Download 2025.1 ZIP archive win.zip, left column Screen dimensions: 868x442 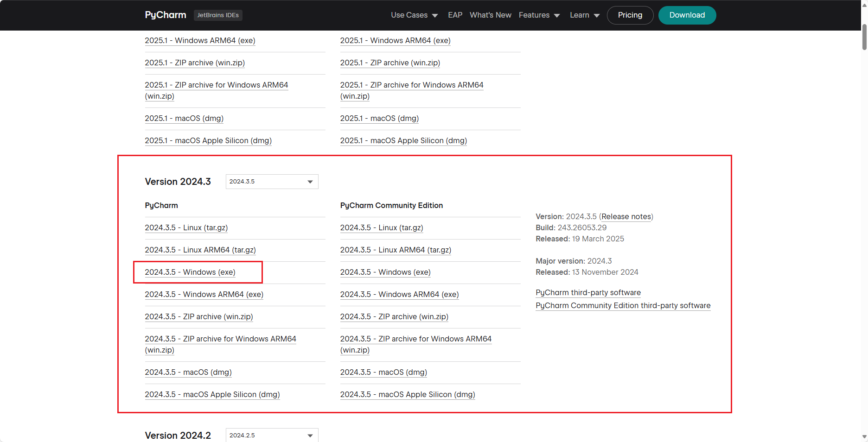click(x=195, y=63)
